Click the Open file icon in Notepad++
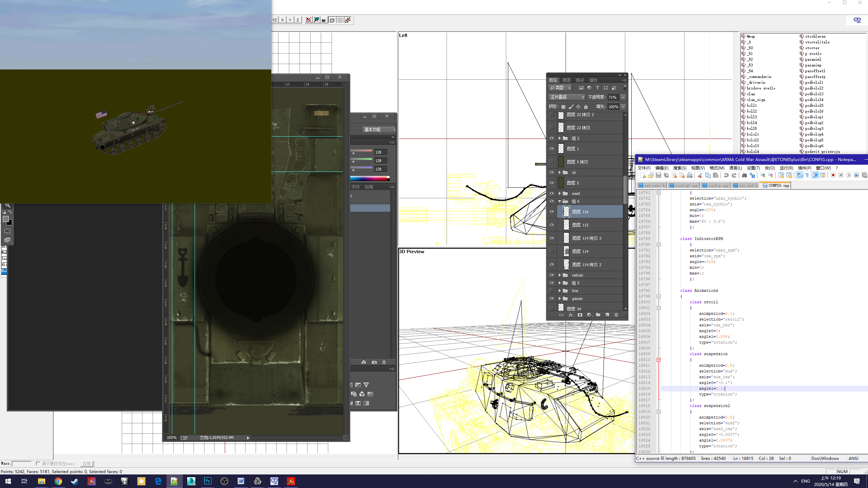Viewport: 868px width, 488px height. (x=650, y=175)
